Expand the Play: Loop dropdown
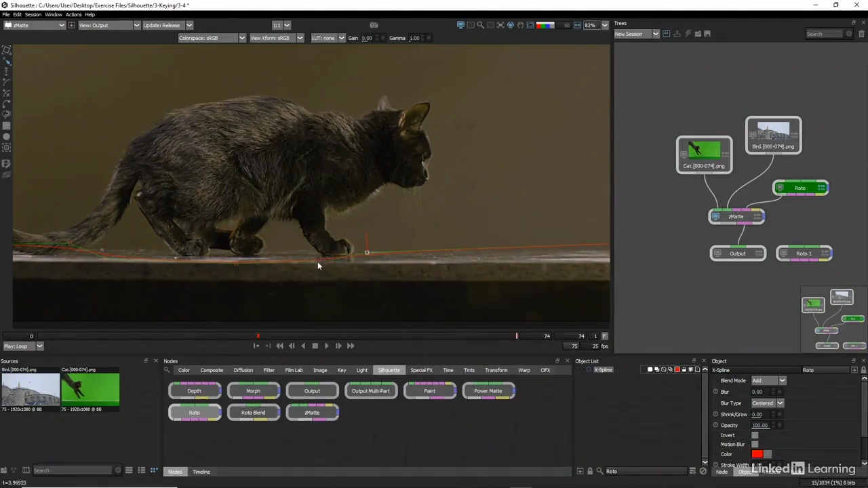The width and height of the screenshot is (868, 488). pyautogui.click(x=24, y=346)
